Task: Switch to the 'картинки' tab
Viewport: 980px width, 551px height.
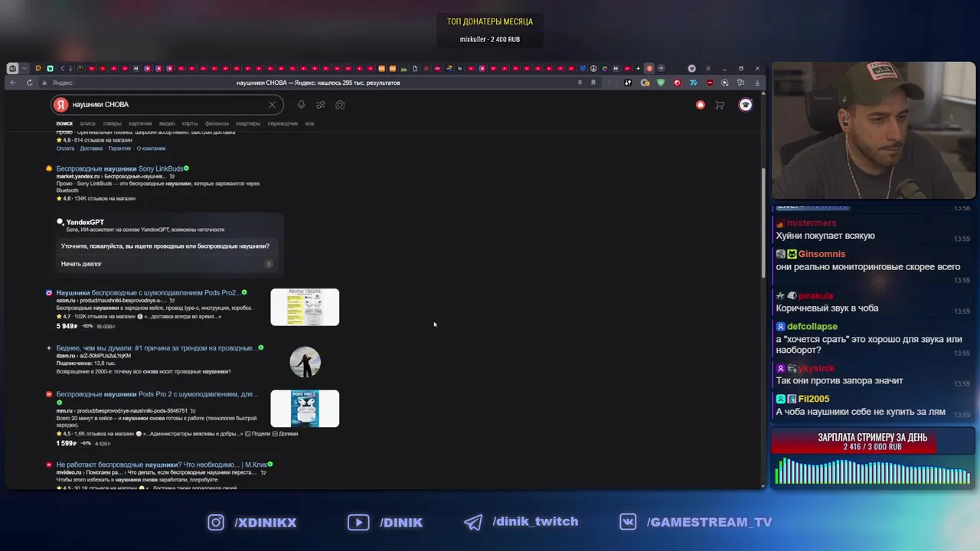Action: (140, 123)
